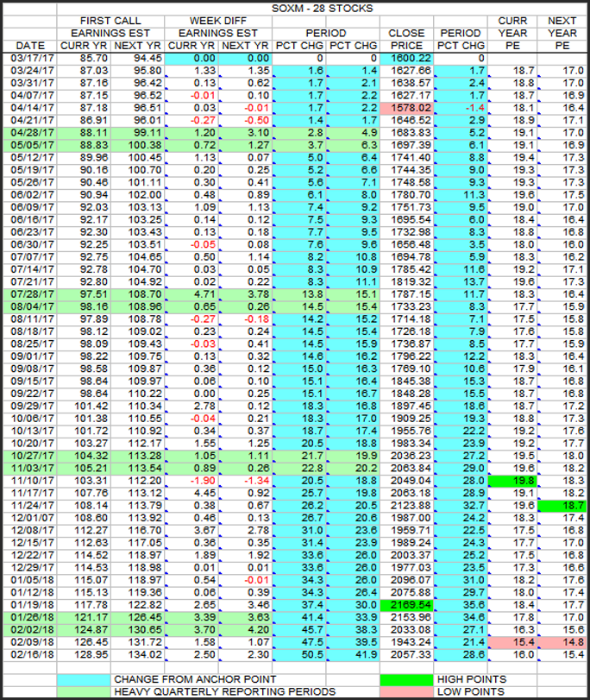Click the cyan swatch beside Change From Anchor Point
This screenshot has width=590, height=700.
[84, 679]
